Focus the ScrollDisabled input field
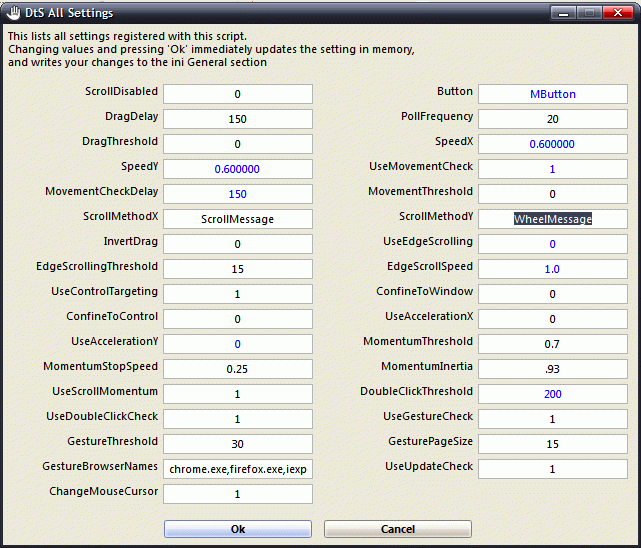The width and height of the screenshot is (641, 548). [238, 94]
